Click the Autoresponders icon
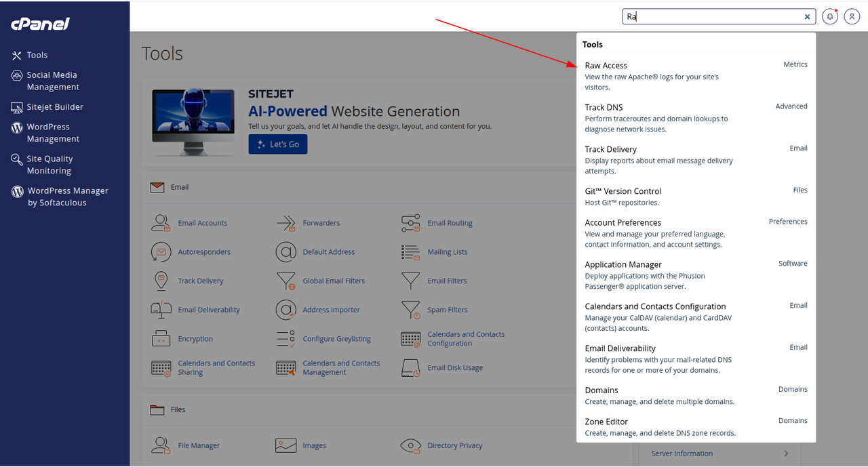 (161, 252)
